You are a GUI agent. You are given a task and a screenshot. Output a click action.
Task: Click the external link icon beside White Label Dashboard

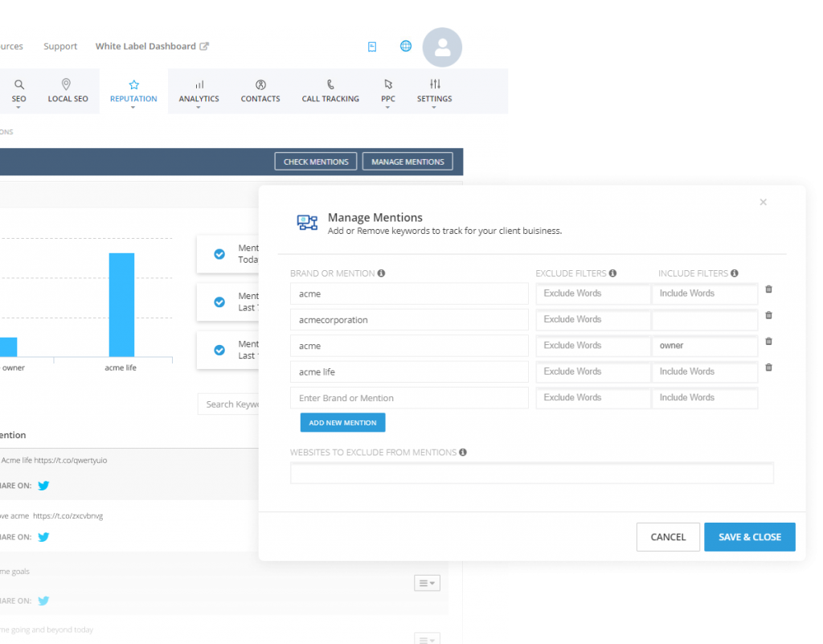tap(204, 46)
